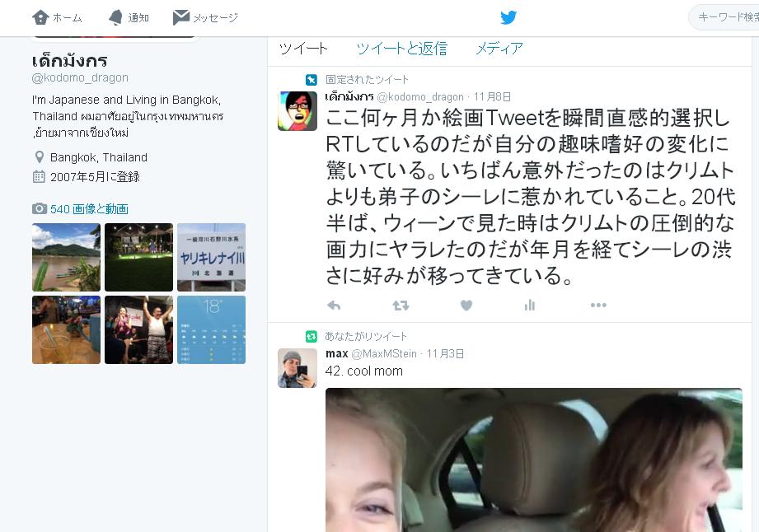Image resolution: width=759 pixels, height=532 pixels.
Task: Like the pinned tweet with heart
Action: click(466, 306)
